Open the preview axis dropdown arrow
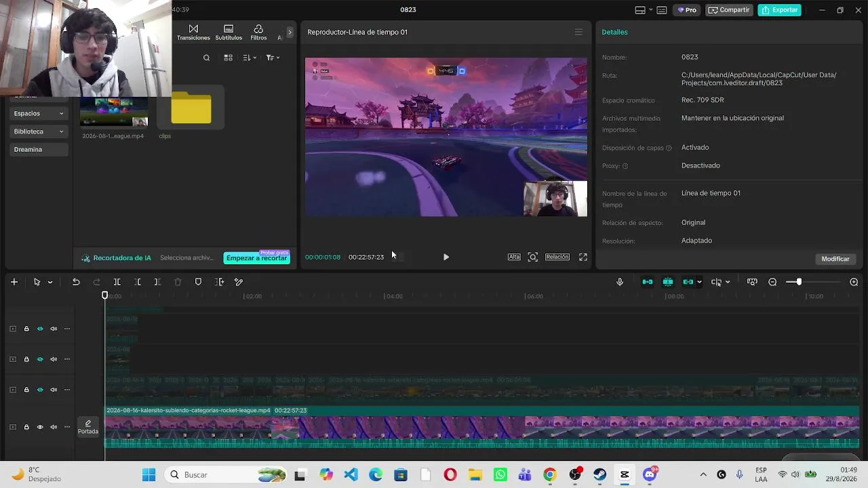Image resolution: width=868 pixels, height=488 pixels. point(728,282)
